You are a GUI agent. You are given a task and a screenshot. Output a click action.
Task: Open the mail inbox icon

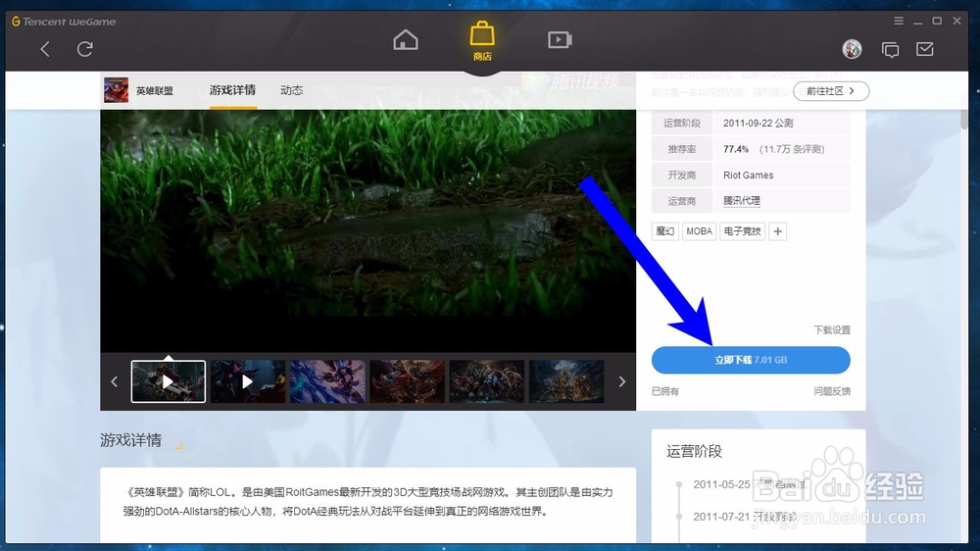tap(925, 49)
